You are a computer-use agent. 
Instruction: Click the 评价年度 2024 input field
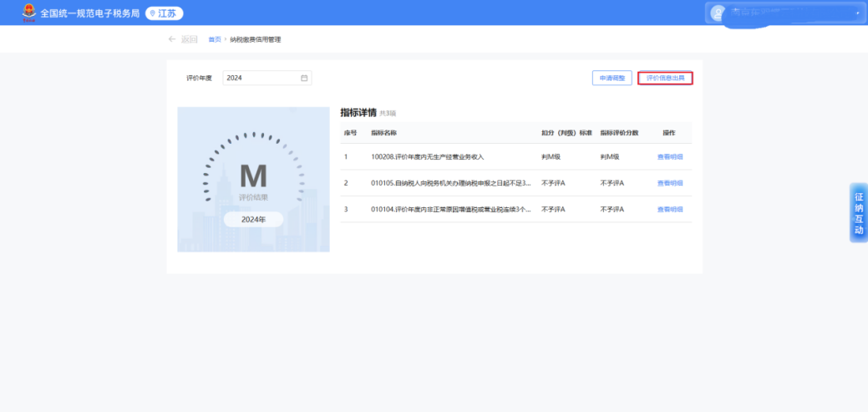coord(261,78)
